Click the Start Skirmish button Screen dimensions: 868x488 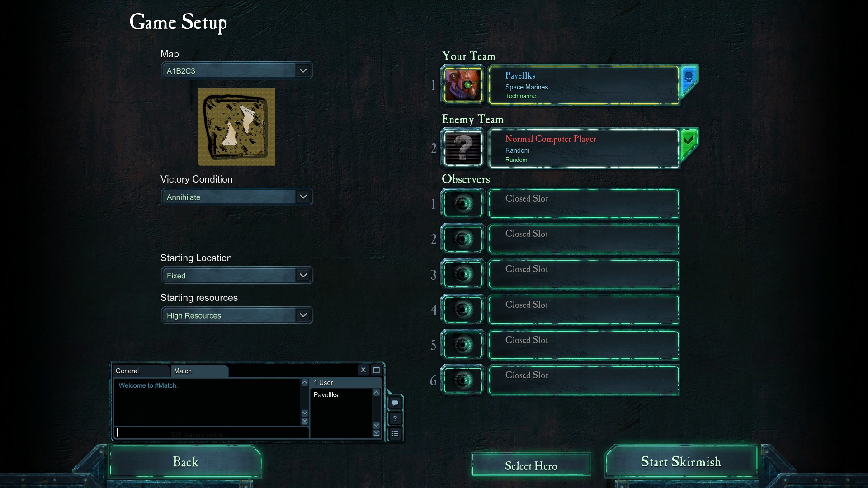(x=681, y=461)
